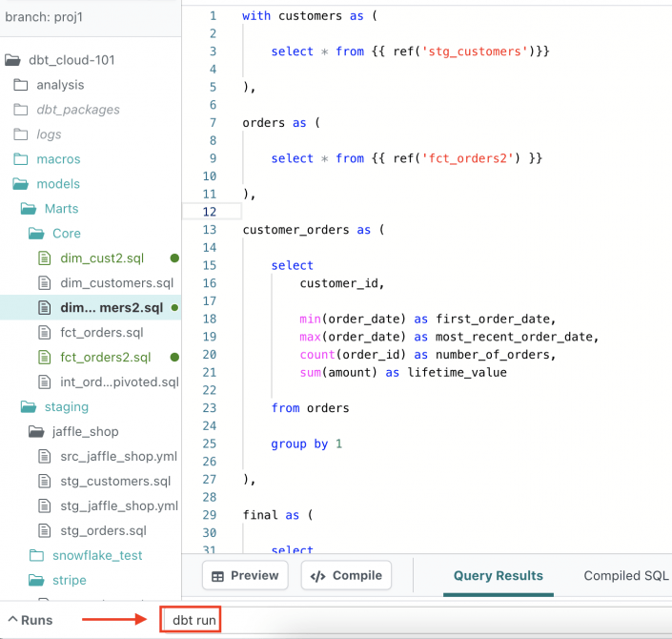Collapse the models folder
Image resolution: width=672 pixels, height=639 pixels.
pyautogui.click(x=21, y=184)
